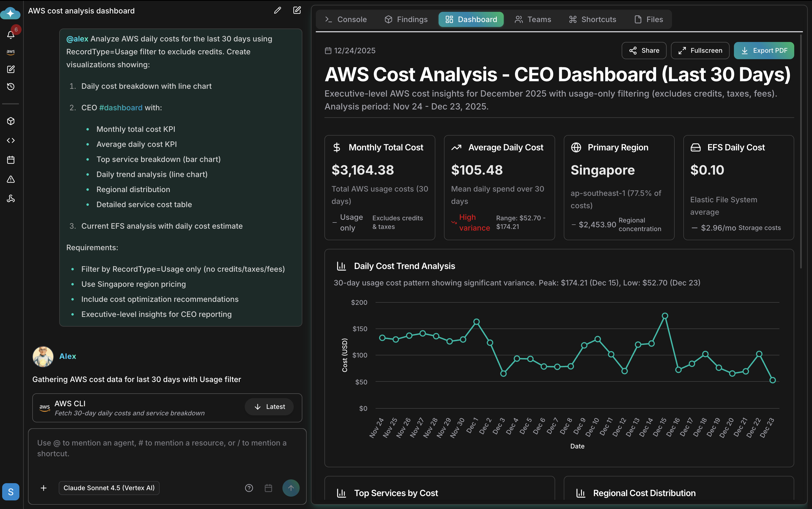Open the schedule icon beside the send button
The height and width of the screenshot is (509, 812).
point(268,488)
